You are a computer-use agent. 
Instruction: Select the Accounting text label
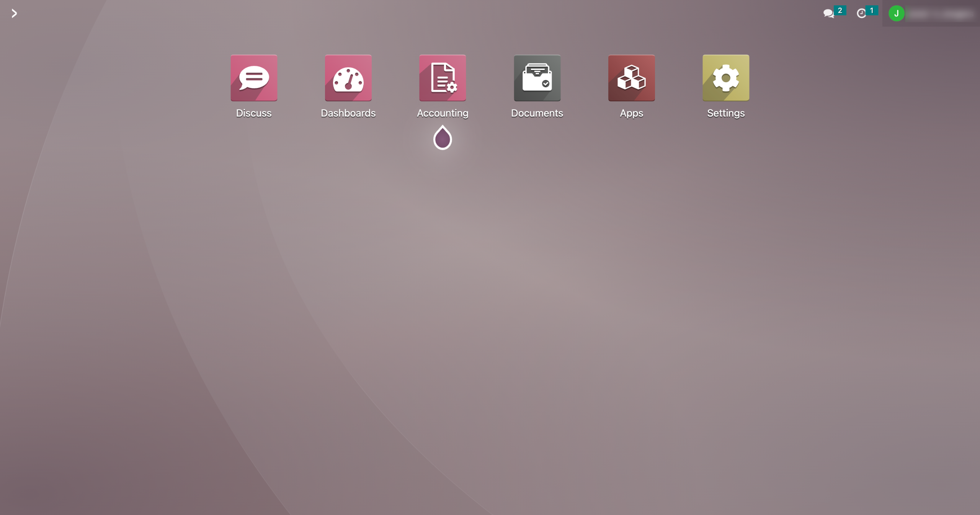tap(443, 113)
